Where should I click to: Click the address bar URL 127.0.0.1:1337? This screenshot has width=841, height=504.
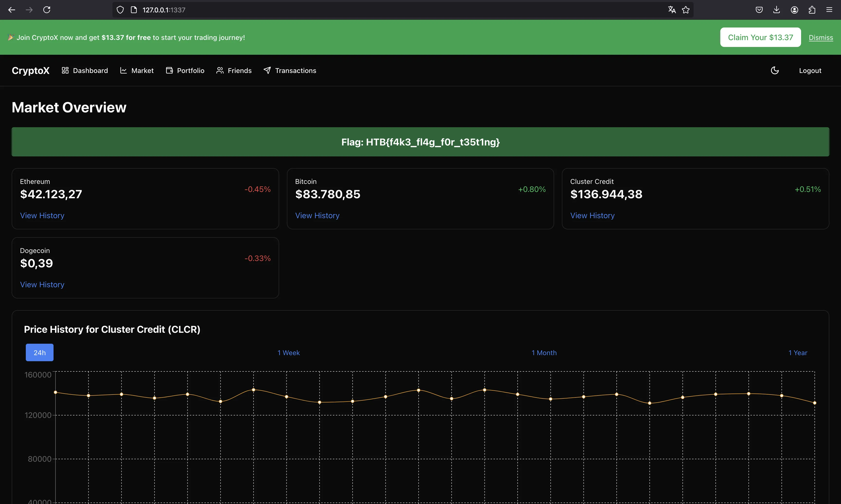click(x=164, y=10)
